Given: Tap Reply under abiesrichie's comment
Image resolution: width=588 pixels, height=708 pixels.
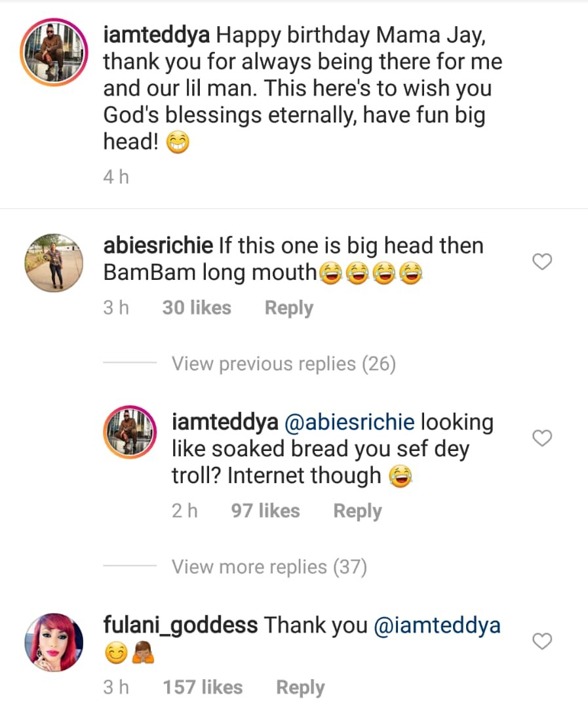Looking at the screenshot, I should (288, 307).
